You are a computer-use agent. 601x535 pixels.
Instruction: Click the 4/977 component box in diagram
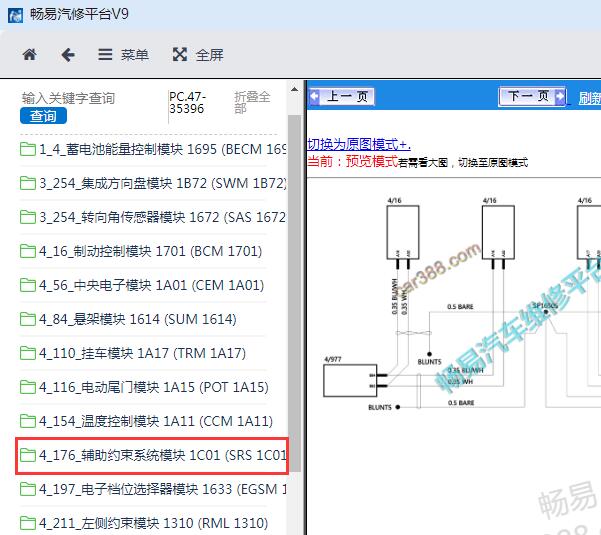(350, 380)
